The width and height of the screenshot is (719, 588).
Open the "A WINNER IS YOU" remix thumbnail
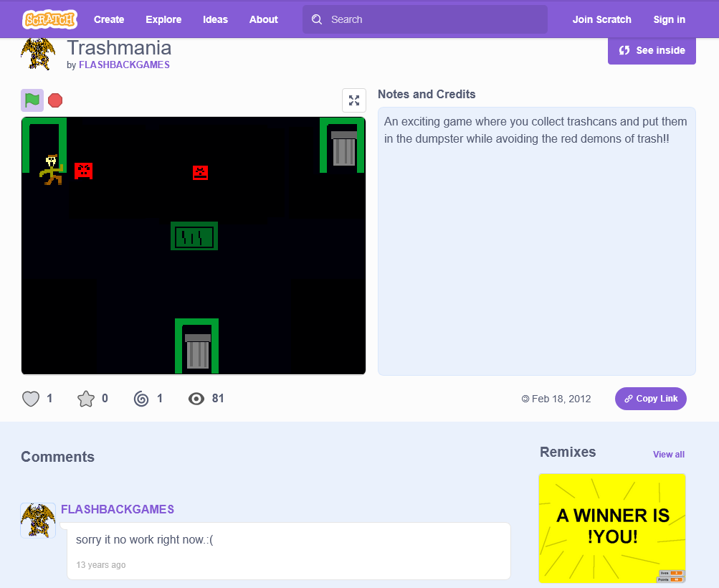[612, 528]
